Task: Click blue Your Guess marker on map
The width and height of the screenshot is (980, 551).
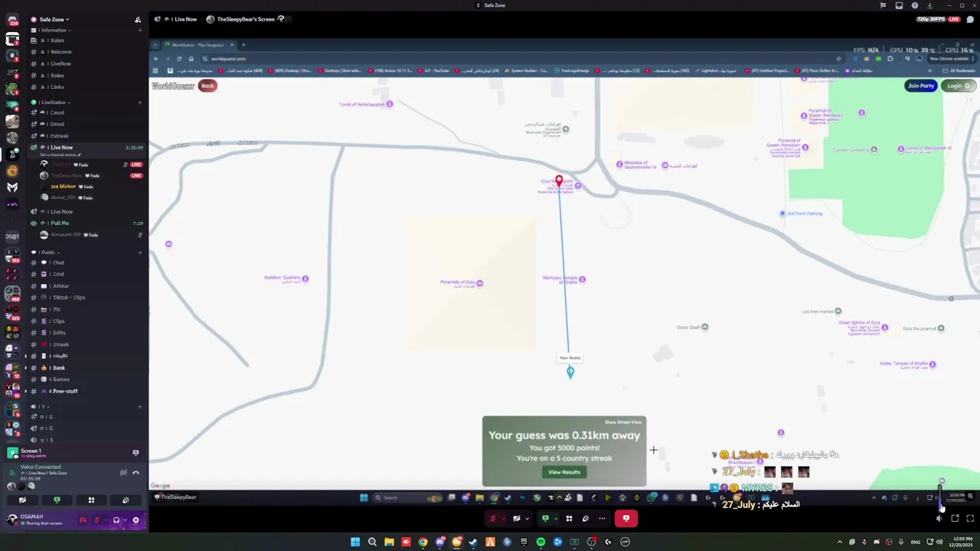Action: coord(570,373)
